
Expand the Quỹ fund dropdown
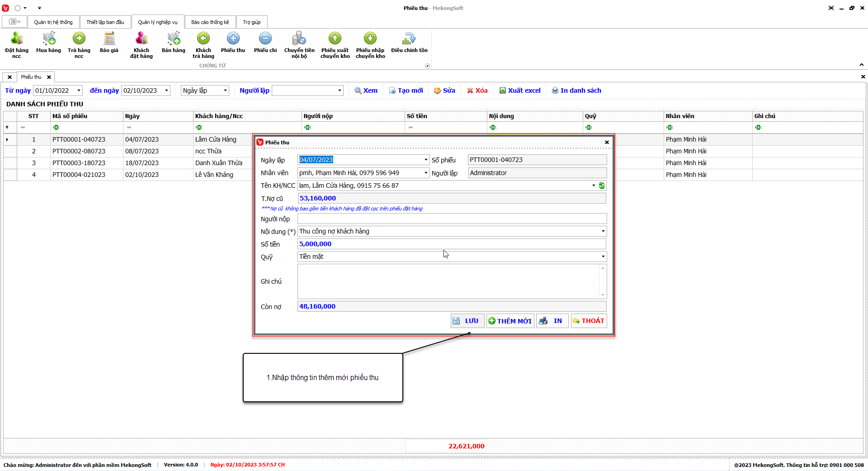tap(603, 257)
